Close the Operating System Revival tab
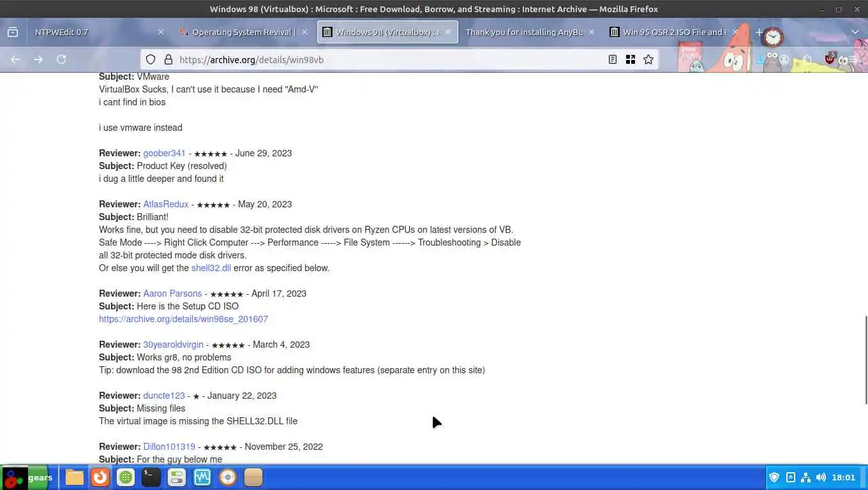 pos(304,32)
